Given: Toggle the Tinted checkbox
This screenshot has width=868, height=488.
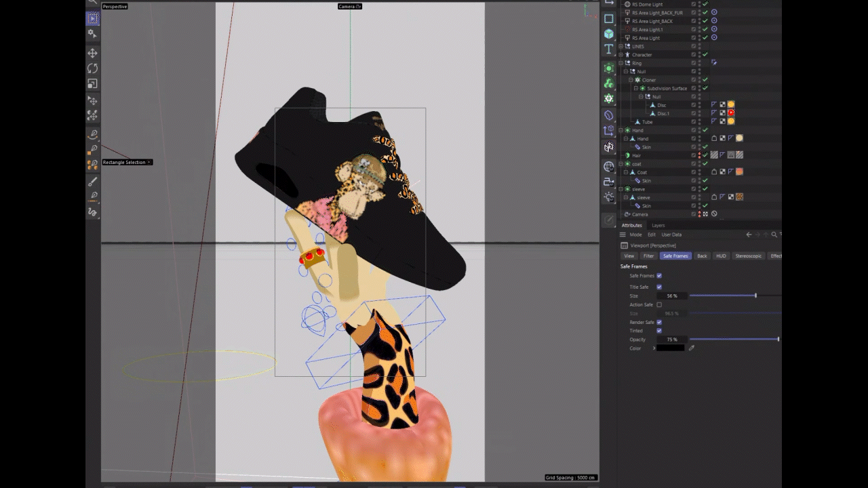Looking at the screenshot, I should (x=659, y=331).
